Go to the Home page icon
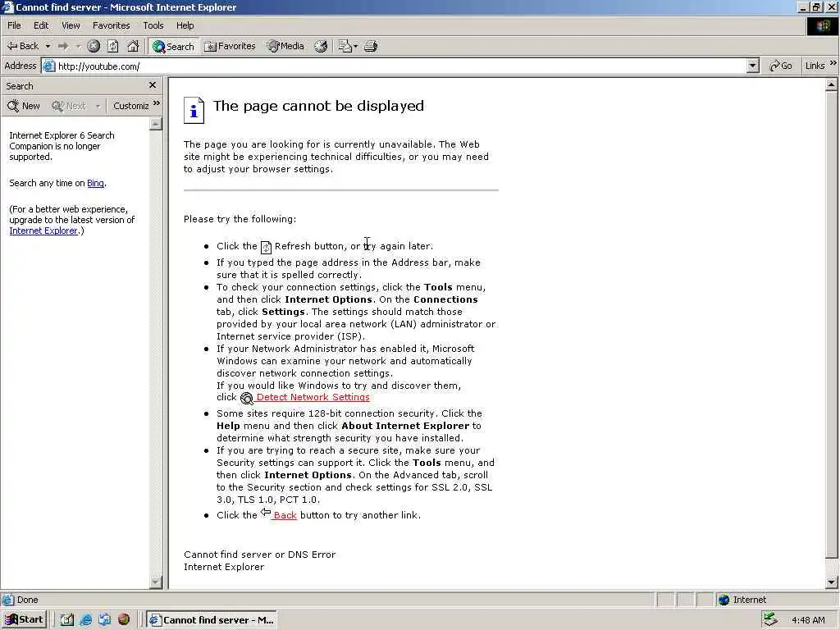 pyautogui.click(x=133, y=46)
